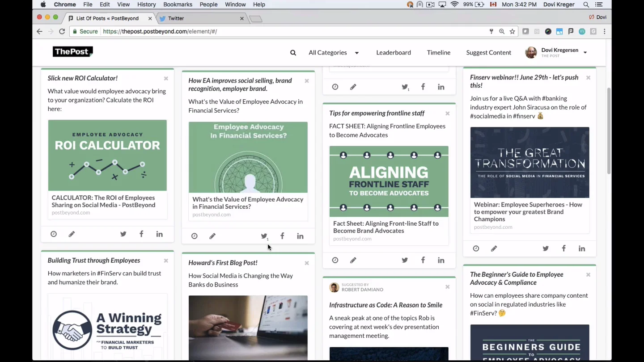This screenshot has width=644, height=362.
Task: Open the Dovi Kregersen account dropdown
Action: pyautogui.click(x=556, y=52)
